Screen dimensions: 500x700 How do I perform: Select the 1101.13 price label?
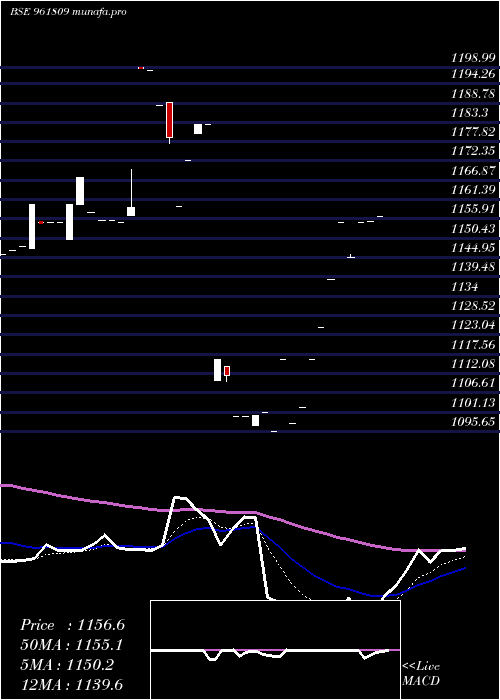tap(473, 403)
